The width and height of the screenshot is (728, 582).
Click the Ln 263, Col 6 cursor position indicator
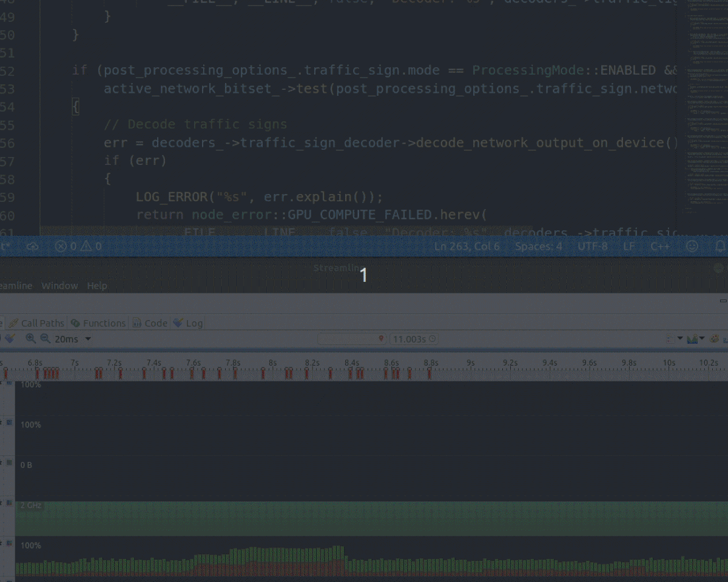(467, 246)
